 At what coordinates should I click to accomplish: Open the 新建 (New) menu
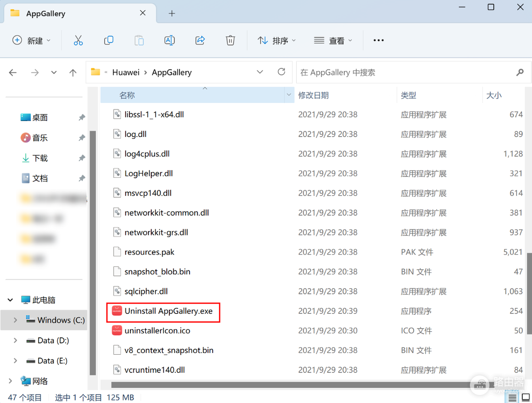(x=31, y=40)
